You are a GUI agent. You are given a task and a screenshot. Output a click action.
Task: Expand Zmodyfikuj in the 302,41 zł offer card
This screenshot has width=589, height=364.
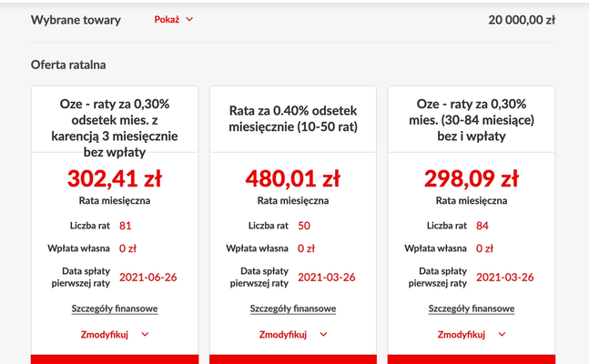(x=115, y=334)
